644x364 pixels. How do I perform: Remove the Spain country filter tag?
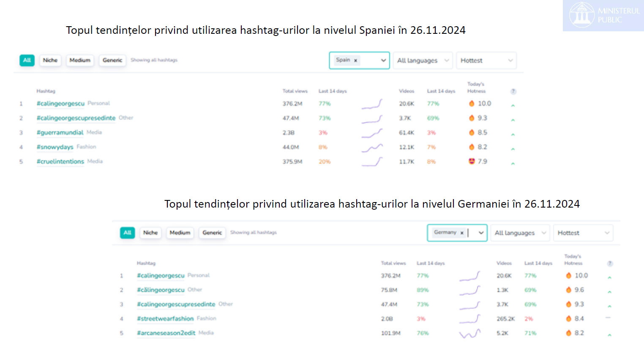pyautogui.click(x=355, y=60)
